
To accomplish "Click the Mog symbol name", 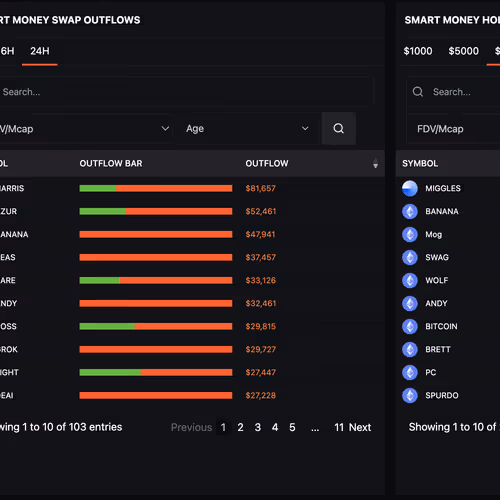I will click(433, 235).
